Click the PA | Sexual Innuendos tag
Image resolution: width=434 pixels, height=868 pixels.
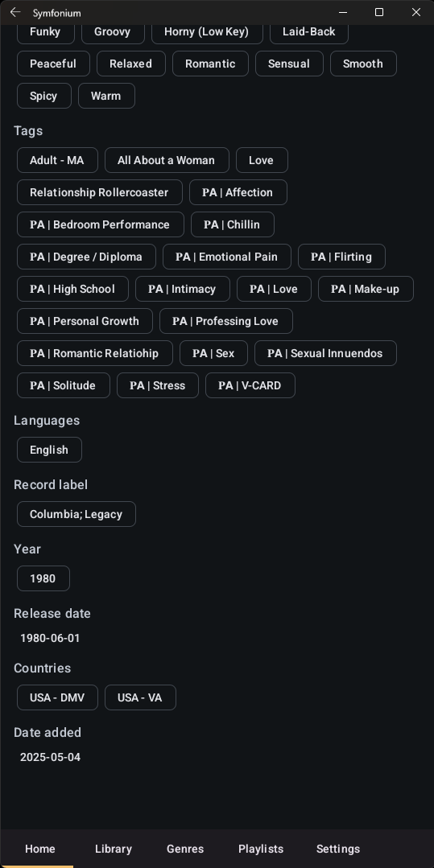(325, 354)
